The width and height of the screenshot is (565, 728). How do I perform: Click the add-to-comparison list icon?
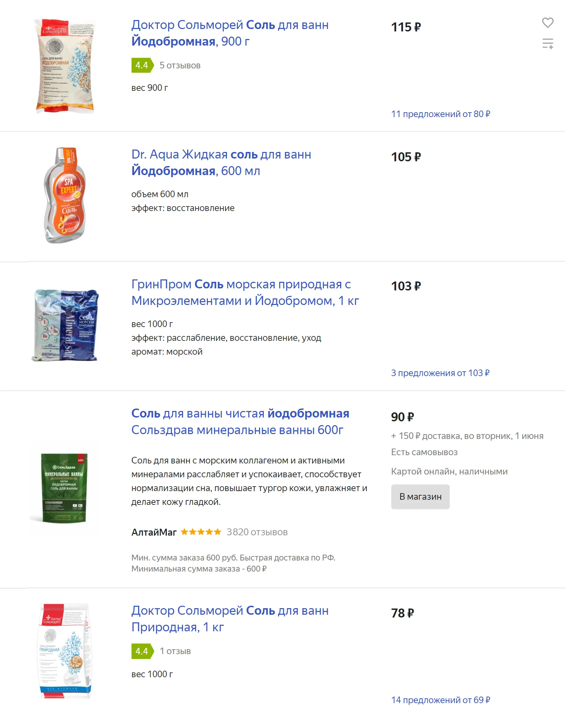(547, 44)
